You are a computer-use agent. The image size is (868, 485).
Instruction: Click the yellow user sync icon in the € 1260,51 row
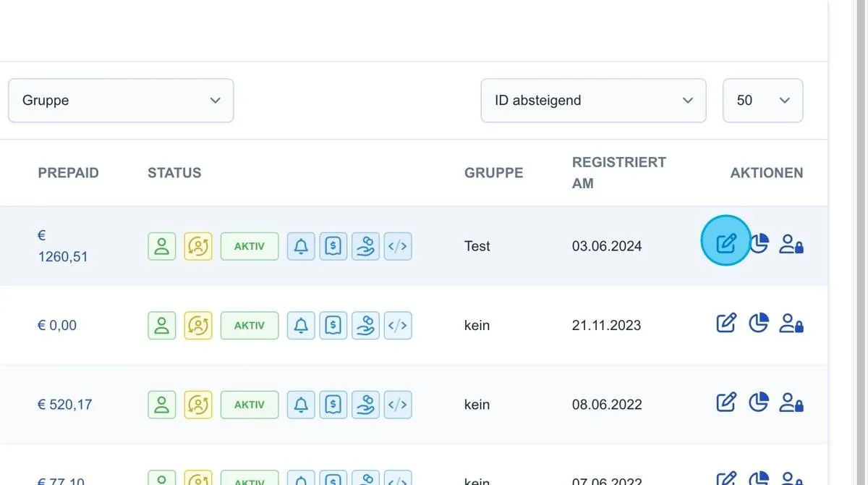tap(198, 246)
